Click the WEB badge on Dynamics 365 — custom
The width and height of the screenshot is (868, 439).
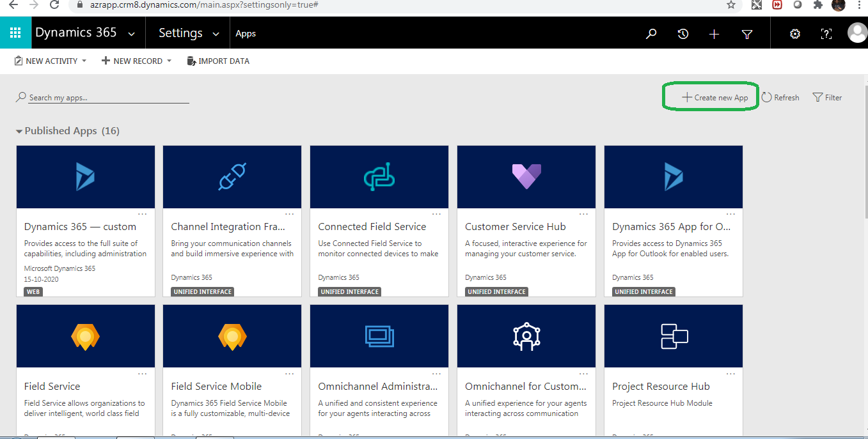[33, 292]
